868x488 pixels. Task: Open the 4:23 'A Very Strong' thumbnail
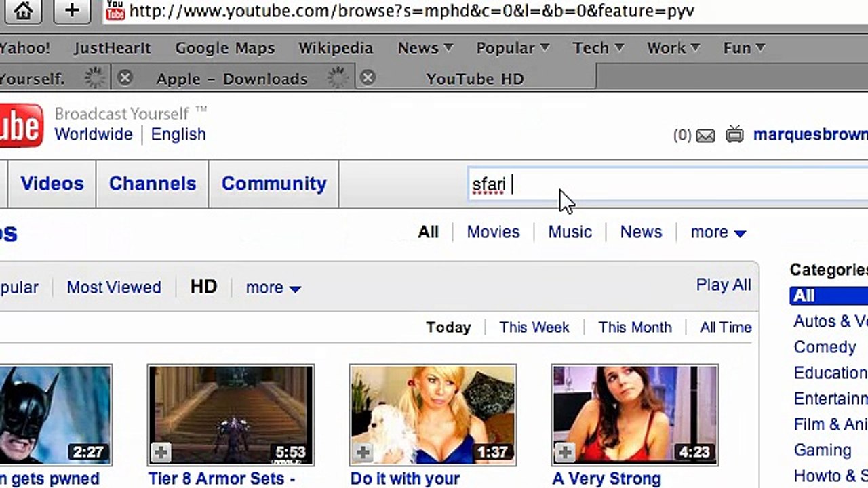tap(635, 415)
